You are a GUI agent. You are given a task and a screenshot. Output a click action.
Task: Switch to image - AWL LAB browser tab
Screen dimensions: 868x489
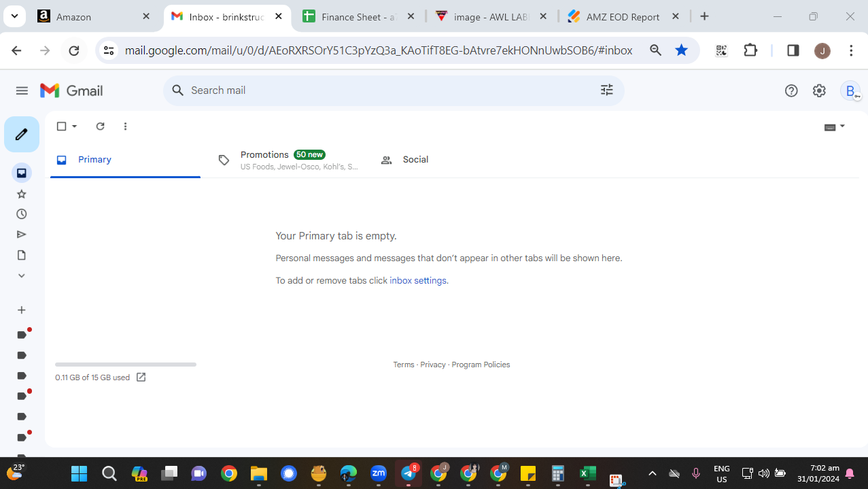point(491,17)
